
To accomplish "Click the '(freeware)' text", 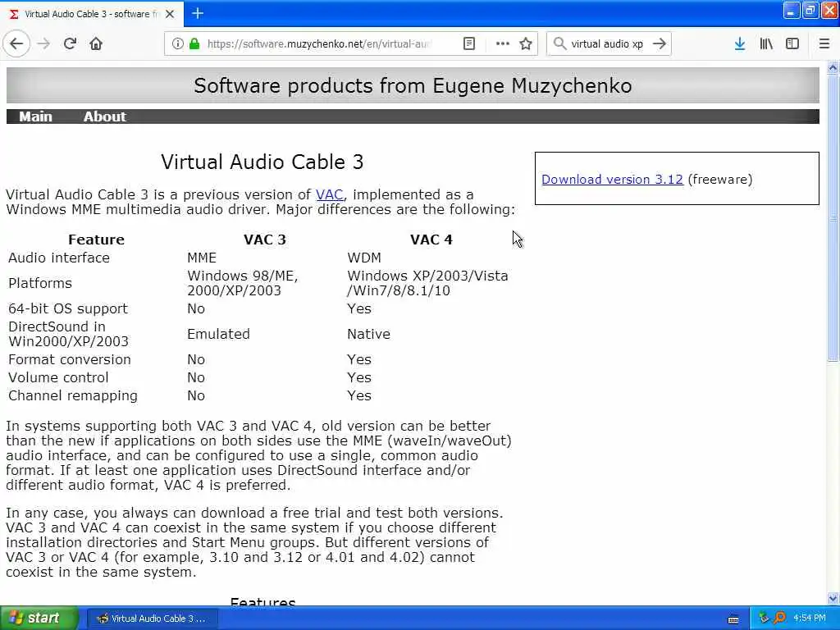I will [x=720, y=180].
